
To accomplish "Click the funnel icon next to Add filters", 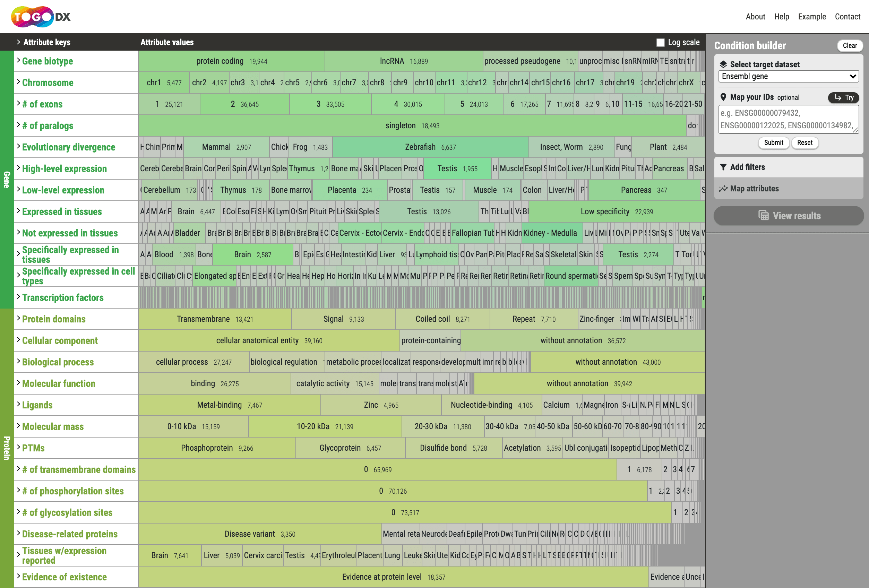I will 723,167.
